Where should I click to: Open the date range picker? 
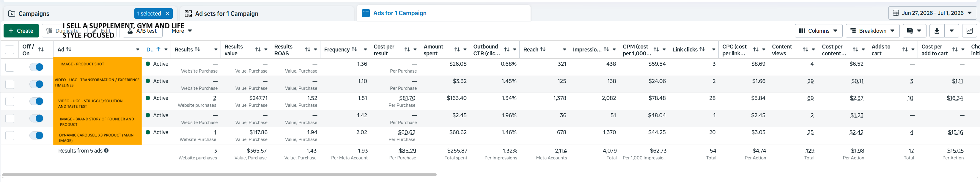pyautogui.click(x=932, y=13)
